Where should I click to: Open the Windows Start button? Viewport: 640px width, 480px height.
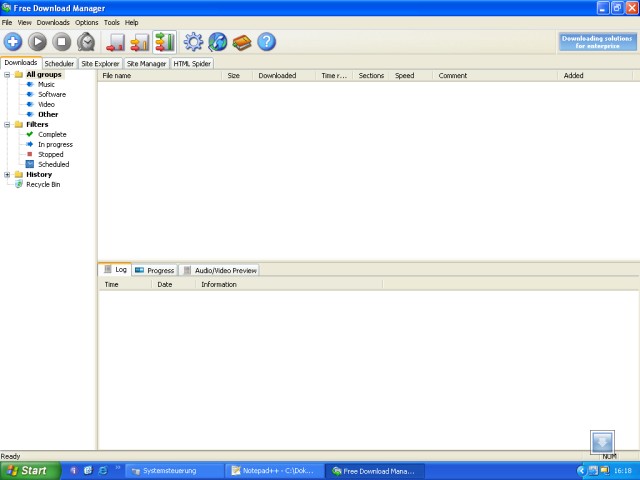tap(30, 471)
